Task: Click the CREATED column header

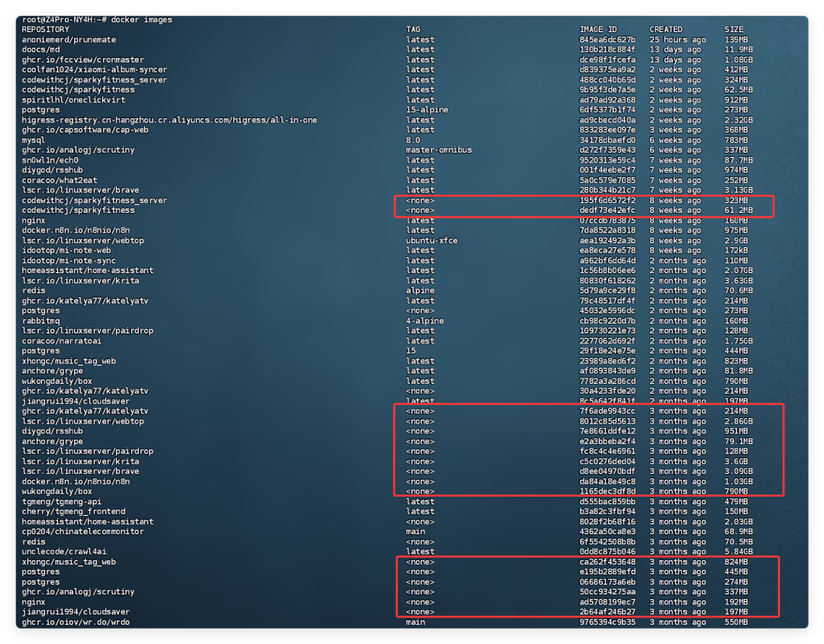Action: click(x=666, y=30)
